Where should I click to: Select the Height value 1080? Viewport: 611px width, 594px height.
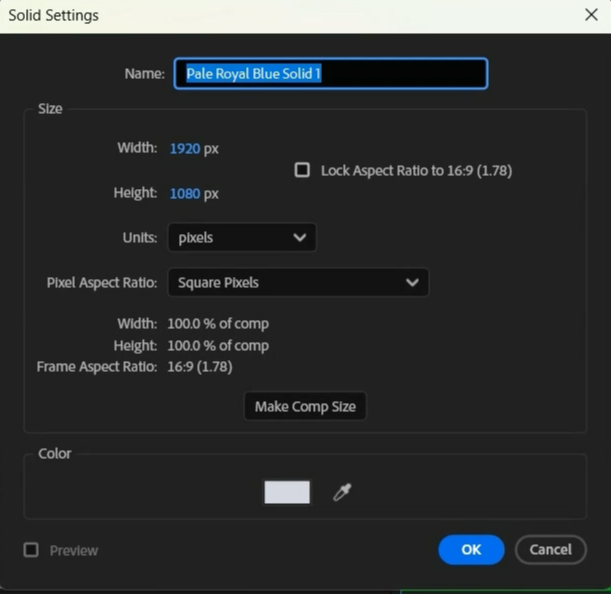185,194
